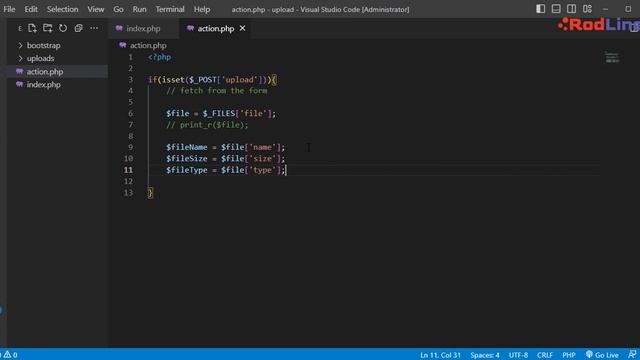Select the action.php editor tab
The image size is (640, 360).
click(x=216, y=29)
